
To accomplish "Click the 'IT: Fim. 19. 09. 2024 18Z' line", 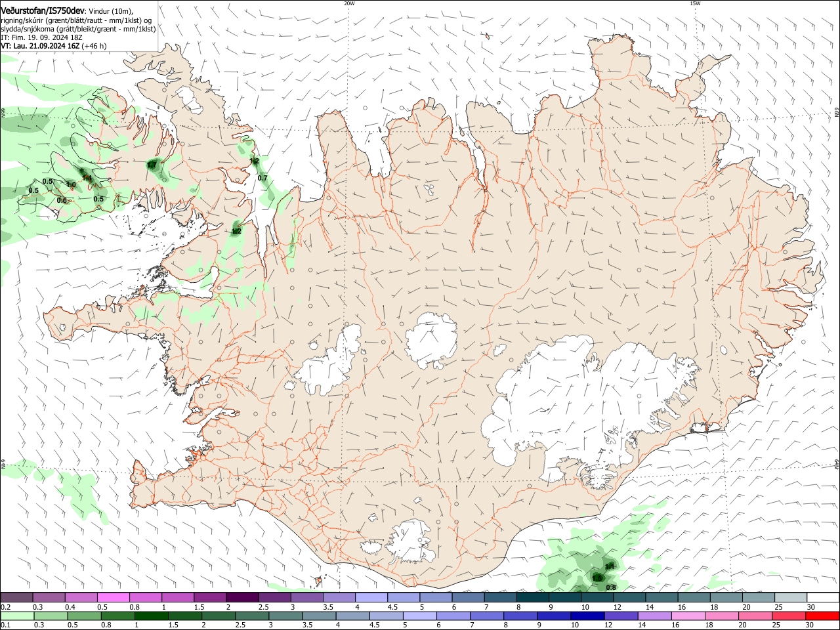I will click(41, 37).
